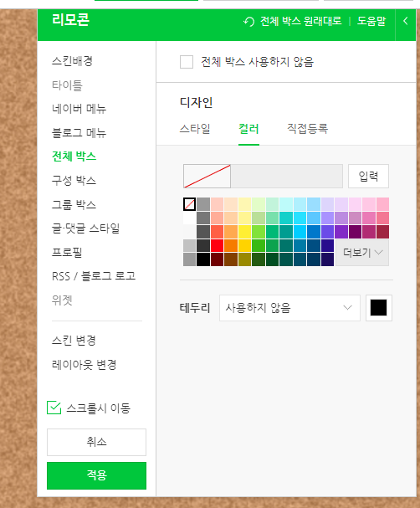This screenshot has width=420, height=508.
Task: Click the 스킨 변경 link
Action: click(x=74, y=341)
